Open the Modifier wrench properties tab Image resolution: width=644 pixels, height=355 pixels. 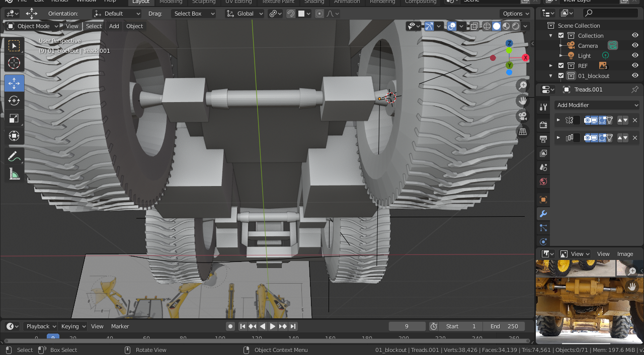pyautogui.click(x=543, y=214)
